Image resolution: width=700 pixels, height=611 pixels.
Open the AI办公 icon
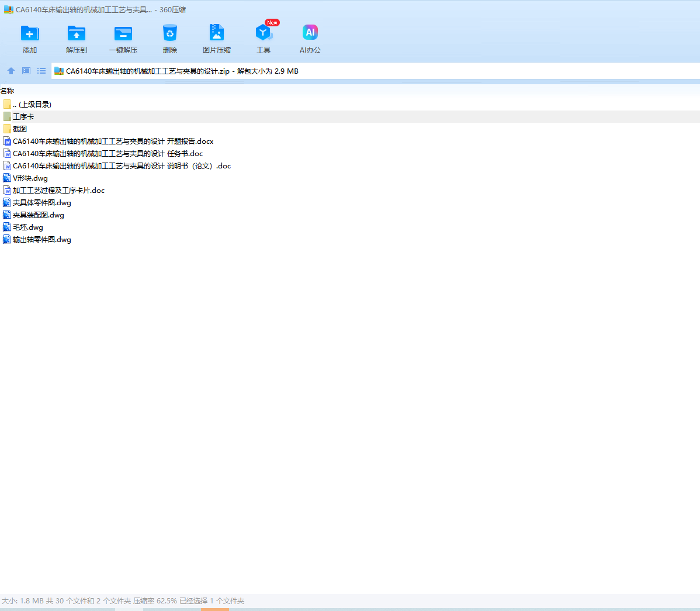pos(310,32)
